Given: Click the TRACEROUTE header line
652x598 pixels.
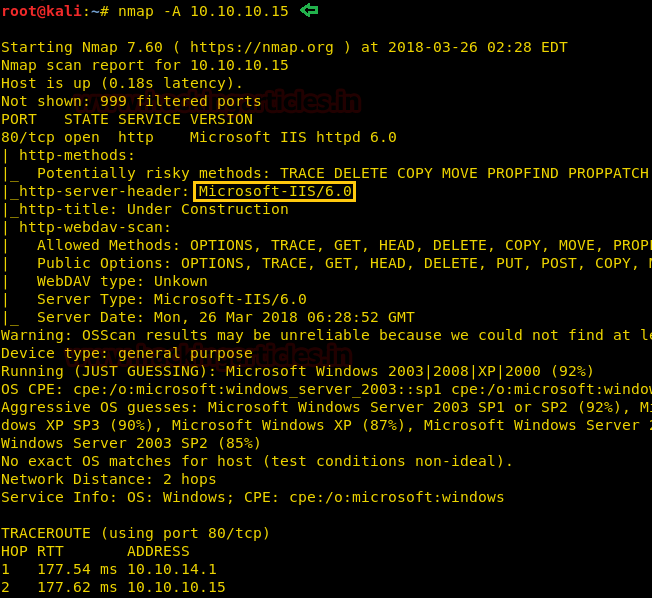Looking at the screenshot, I should [136, 534].
